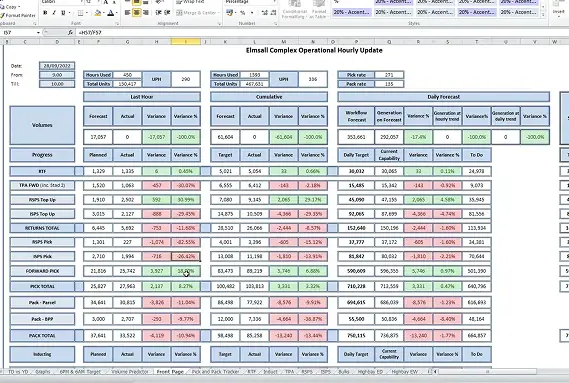Click the Last Hour section header
Image resolution: width=569 pixels, height=383 pixels.
pyautogui.click(x=142, y=97)
